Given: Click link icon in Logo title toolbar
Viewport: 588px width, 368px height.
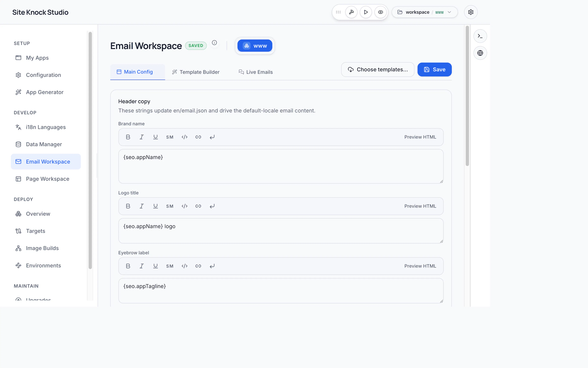Looking at the screenshot, I should click(198, 206).
